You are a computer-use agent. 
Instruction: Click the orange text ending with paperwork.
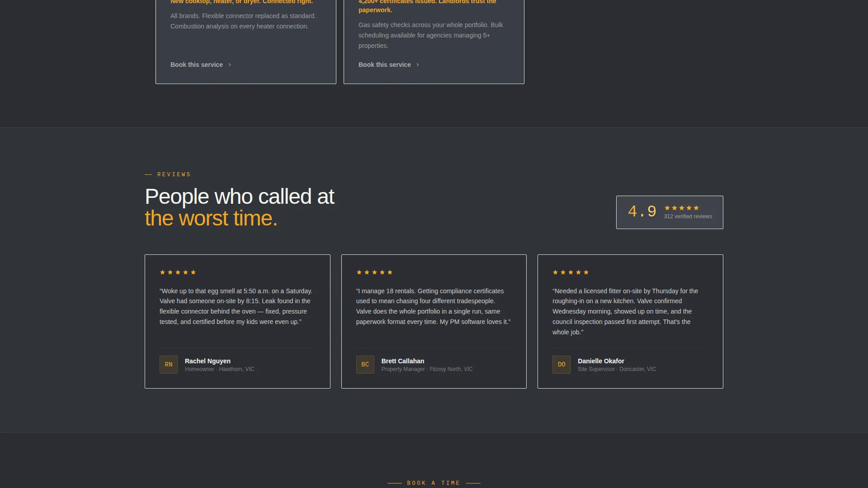pyautogui.click(x=427, y=6)
